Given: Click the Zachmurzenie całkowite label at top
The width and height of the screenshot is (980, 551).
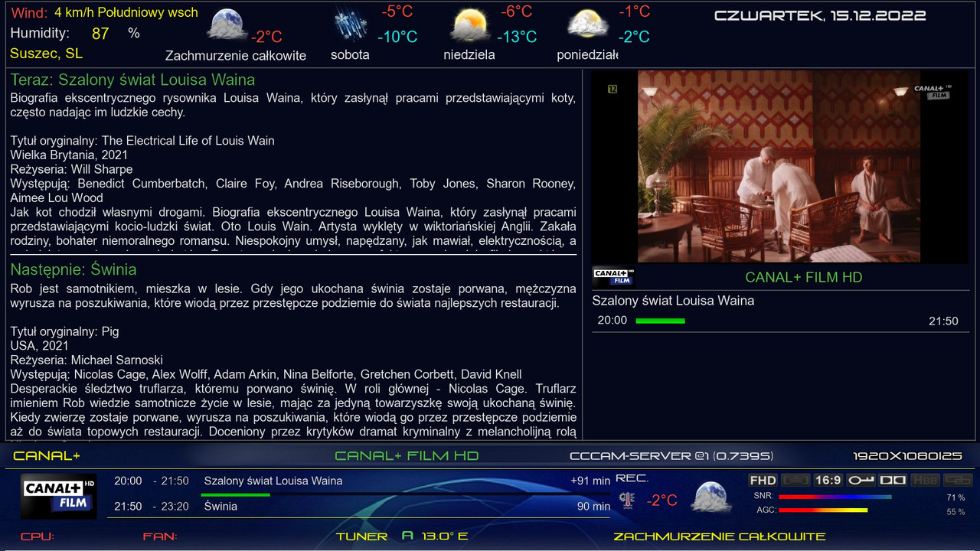Looking at the screenshot, I should pyautogui.click(x=236, y=56).
